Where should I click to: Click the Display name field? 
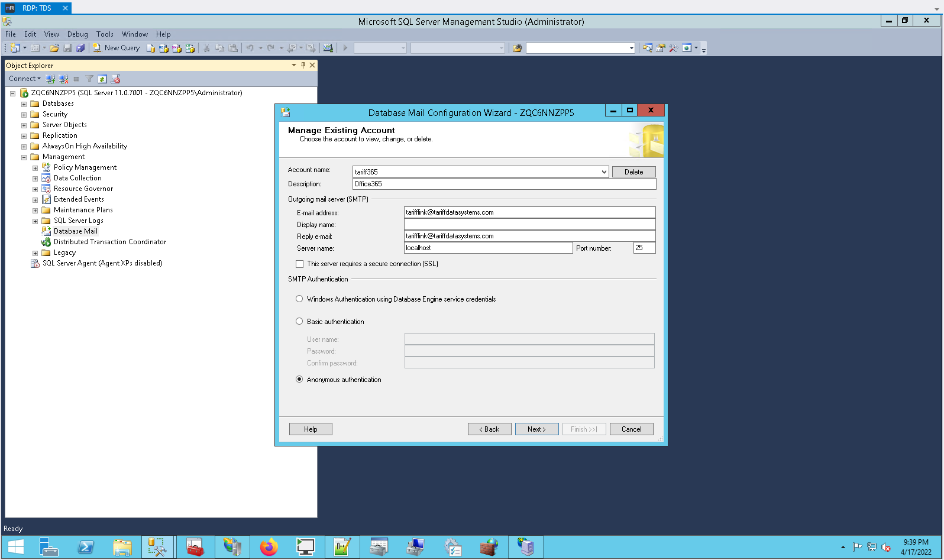pos(530,224)
